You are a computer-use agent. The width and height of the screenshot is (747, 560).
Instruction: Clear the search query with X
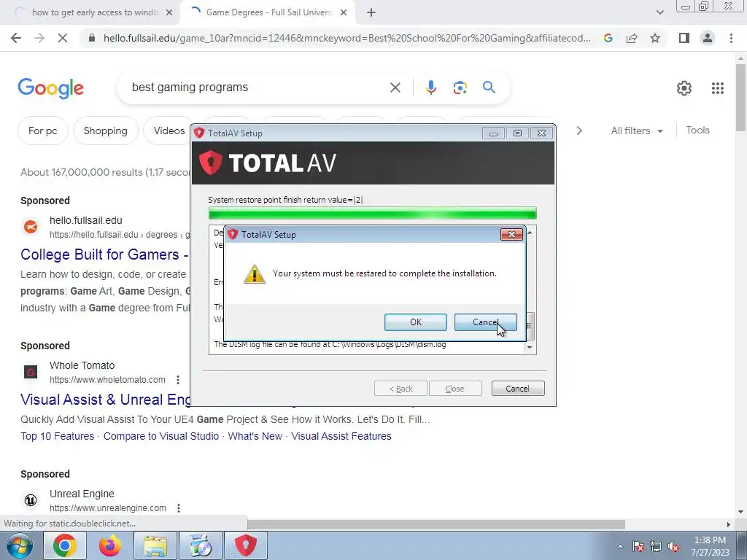tap(395, 87)
